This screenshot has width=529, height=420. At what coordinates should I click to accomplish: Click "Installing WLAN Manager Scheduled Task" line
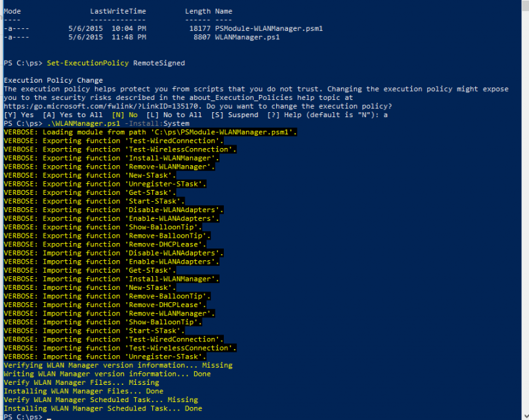(x=103, y=408)
